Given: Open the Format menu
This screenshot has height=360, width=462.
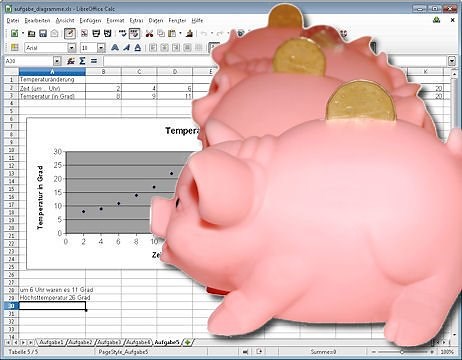Looking at the screenshot, I should (115, 21).
